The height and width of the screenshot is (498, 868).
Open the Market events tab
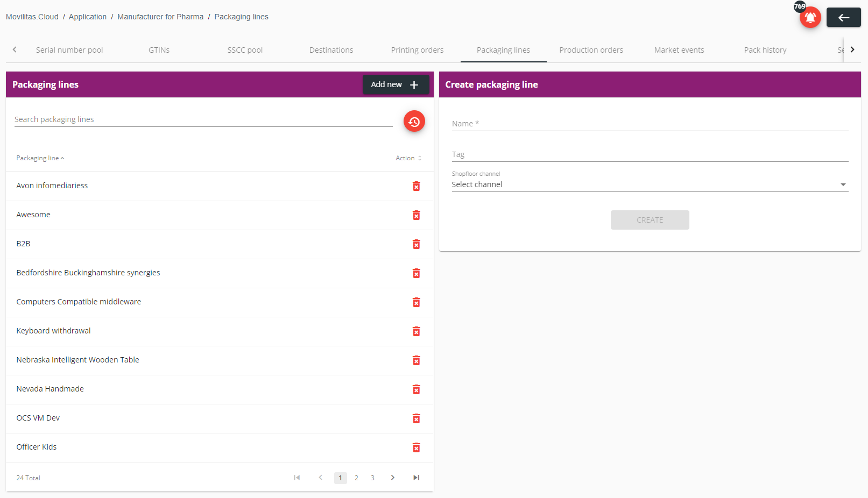pyautogui.click(x=679, y=50)
